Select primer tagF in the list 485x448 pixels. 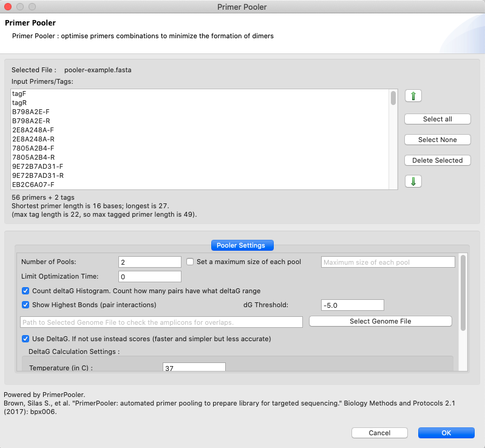coord(19,93)
